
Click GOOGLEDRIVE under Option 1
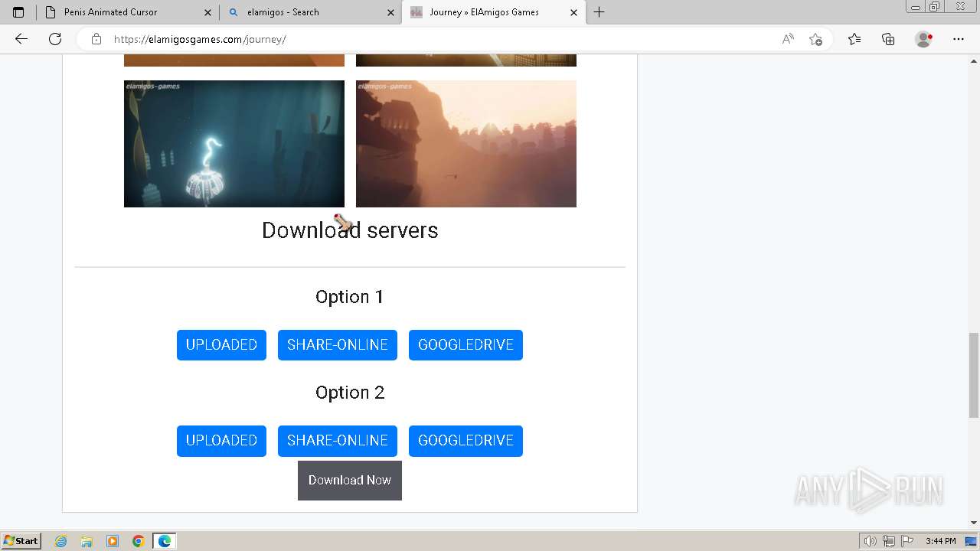tap(465, 345)
